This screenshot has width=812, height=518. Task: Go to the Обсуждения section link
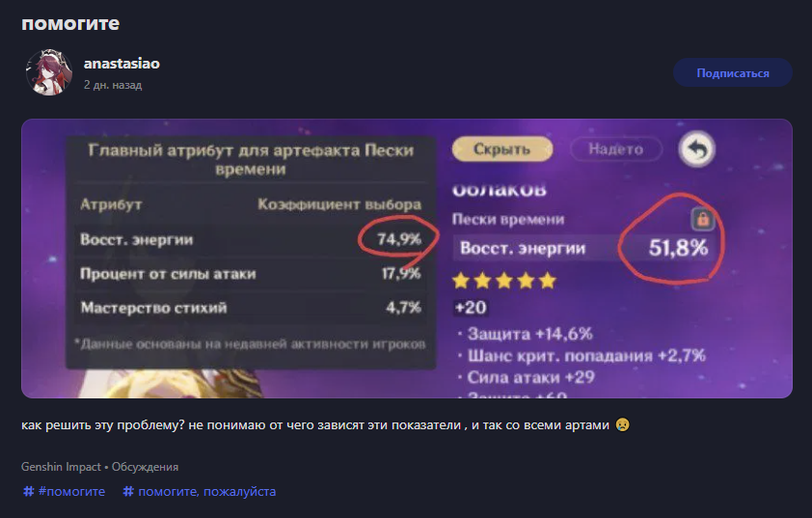click(x=145, y=467)
